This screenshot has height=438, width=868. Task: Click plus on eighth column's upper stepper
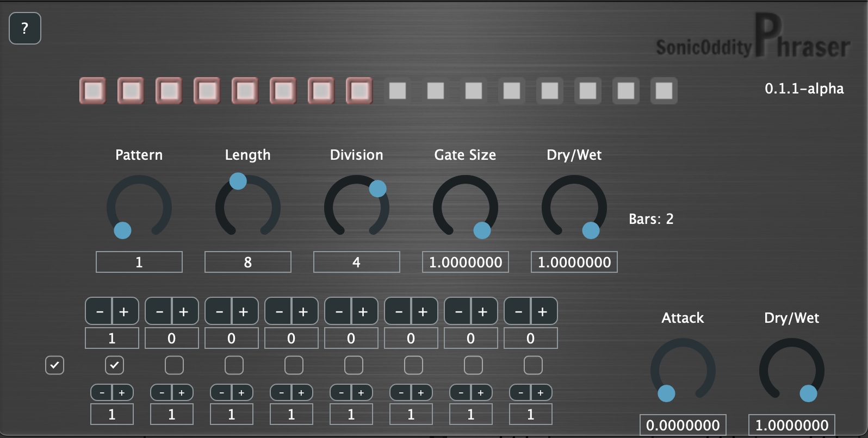pyautogui.click(x=544, y=311)
